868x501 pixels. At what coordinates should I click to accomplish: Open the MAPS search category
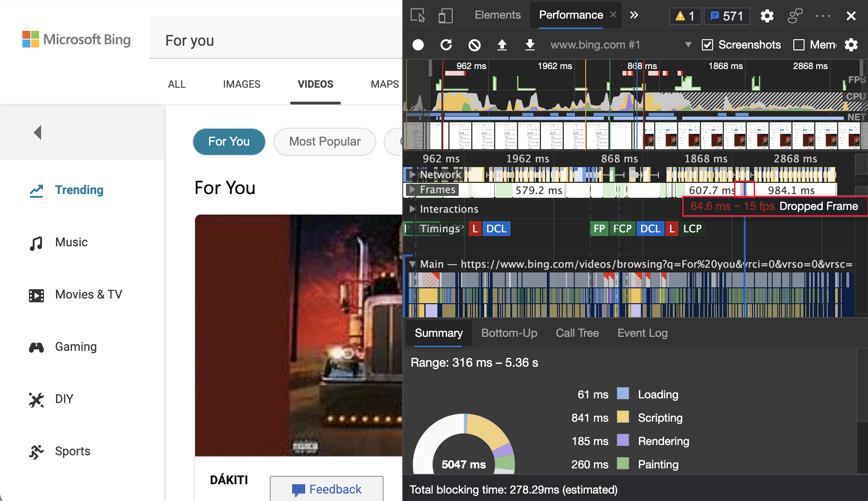pyautogui.click(x=385, y=84)
